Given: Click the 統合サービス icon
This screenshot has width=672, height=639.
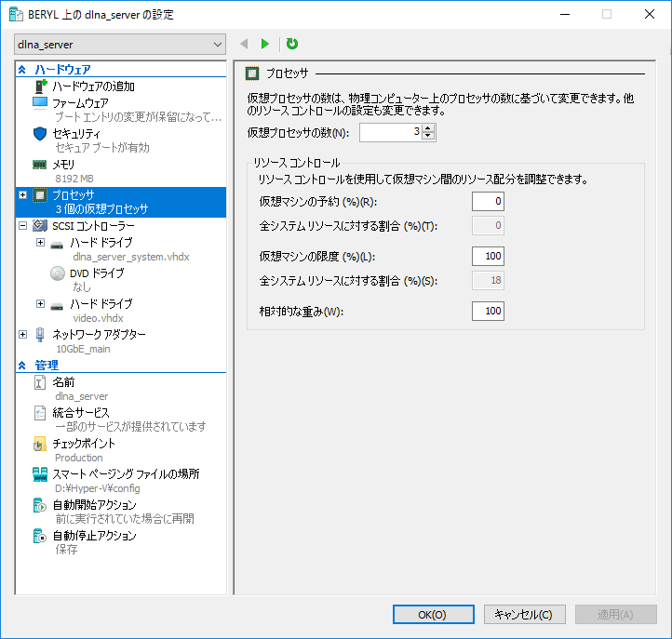Looking at the screenshot, I should point(39,413).
